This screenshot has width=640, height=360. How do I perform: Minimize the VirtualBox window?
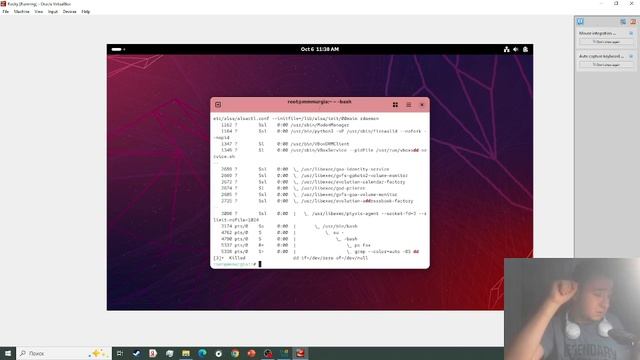coord(601,4)
